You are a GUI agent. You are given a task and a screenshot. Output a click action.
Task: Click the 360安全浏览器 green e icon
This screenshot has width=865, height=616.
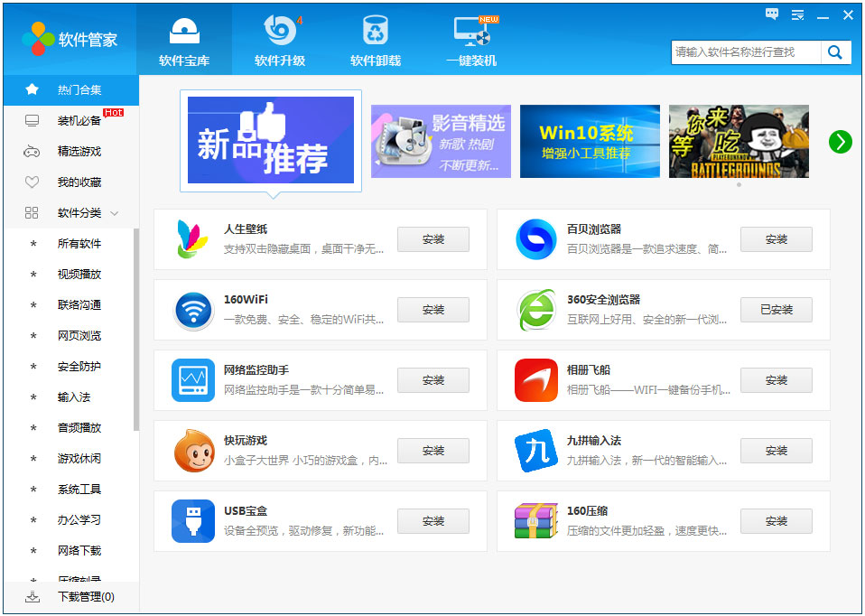(x=536, y=309)
